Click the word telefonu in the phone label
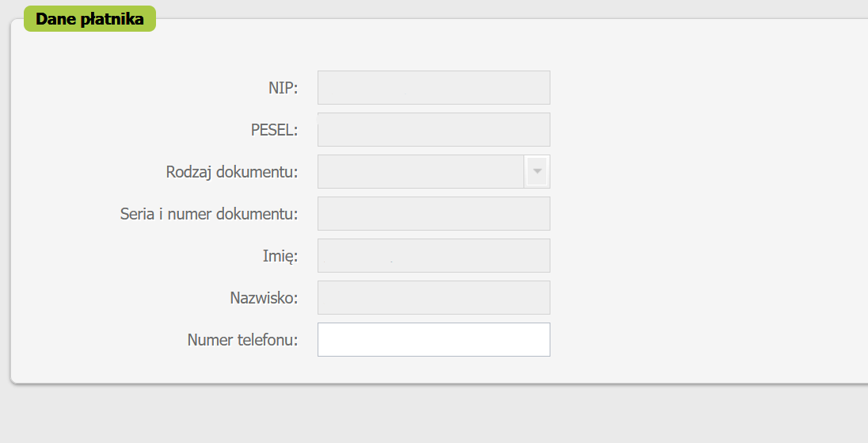 [268, 339]
